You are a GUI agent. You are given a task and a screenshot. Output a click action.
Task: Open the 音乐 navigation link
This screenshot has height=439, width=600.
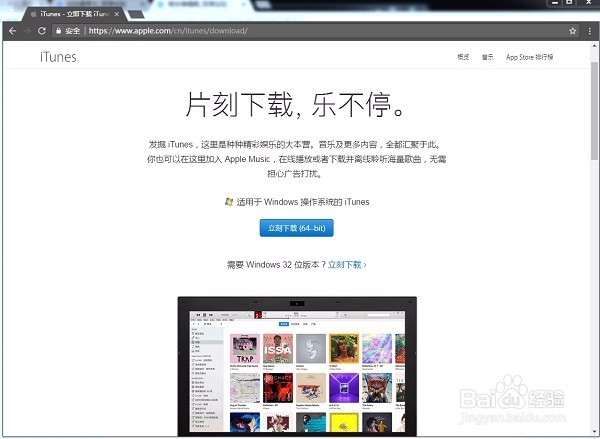tap(488, 57)
